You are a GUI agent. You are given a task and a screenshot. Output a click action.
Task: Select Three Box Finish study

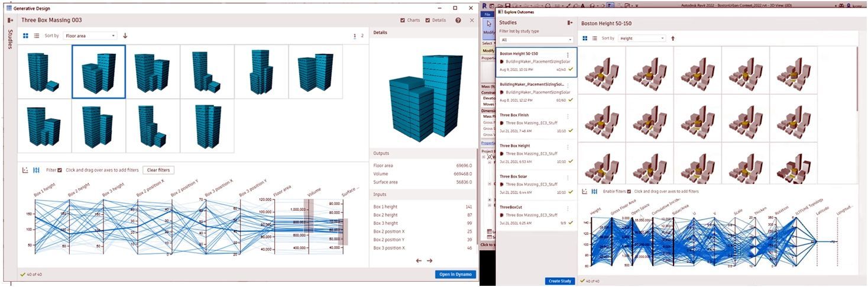[536, 123]
